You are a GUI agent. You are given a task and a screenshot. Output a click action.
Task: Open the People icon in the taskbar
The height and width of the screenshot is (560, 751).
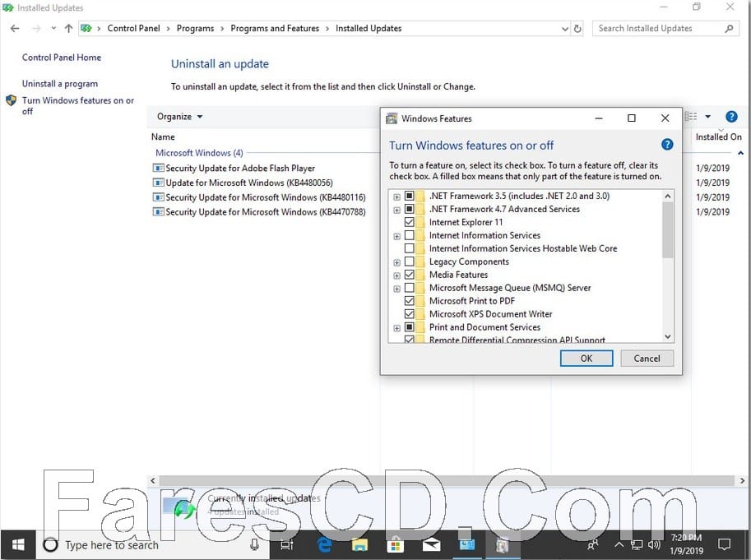593,544
